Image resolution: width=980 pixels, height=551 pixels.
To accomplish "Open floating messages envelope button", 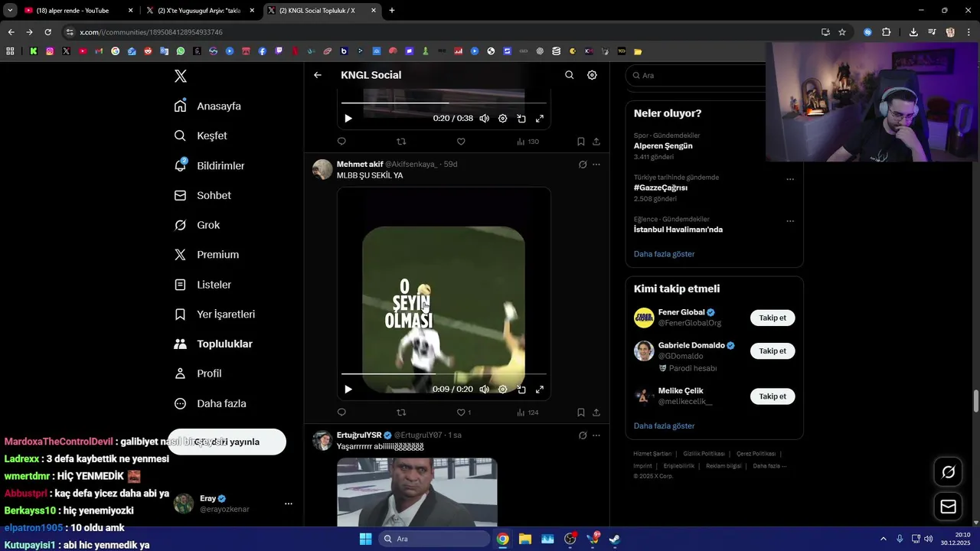I will (x=948, y=507).
